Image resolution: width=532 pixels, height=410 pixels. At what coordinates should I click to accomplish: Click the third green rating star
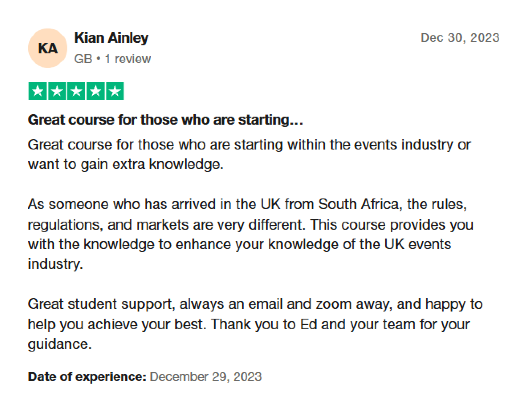pyautogui.click(x=76, y=91)
